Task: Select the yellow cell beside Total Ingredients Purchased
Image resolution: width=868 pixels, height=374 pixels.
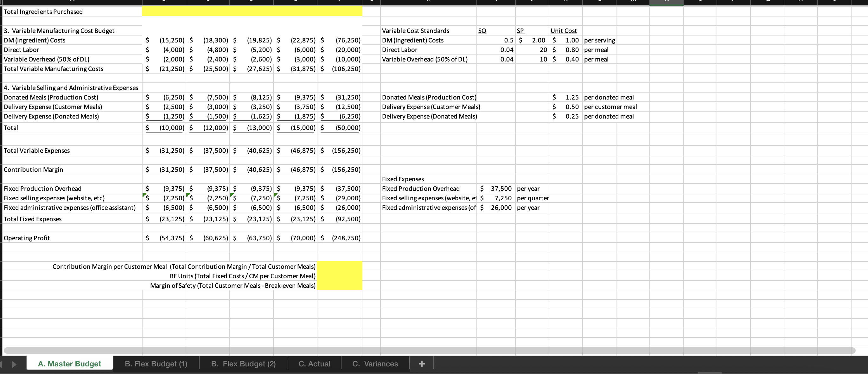Action: pos(252,11)
